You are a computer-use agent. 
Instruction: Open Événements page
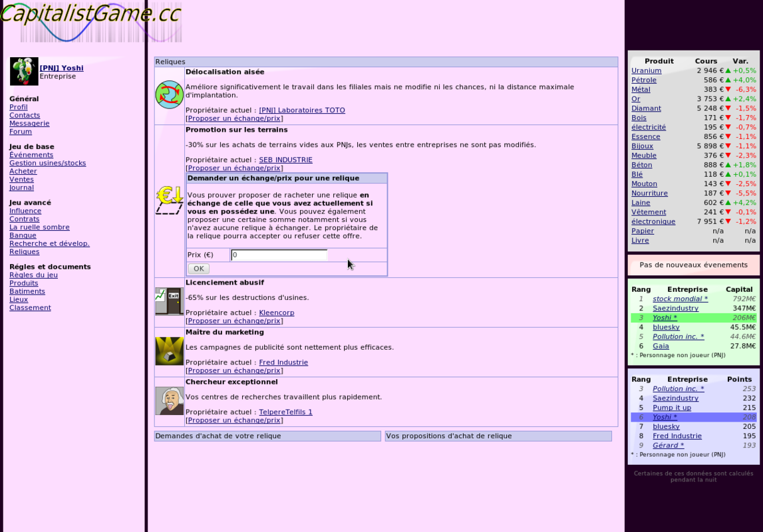tap(31, 155)
